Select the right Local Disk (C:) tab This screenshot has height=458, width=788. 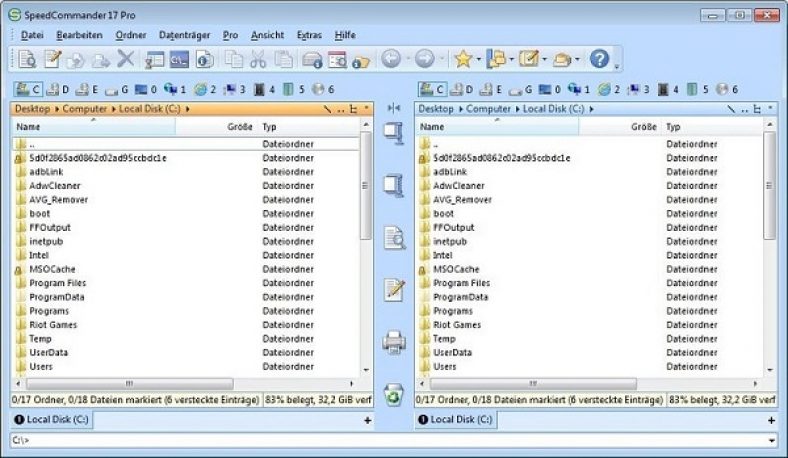coord(455,419)
